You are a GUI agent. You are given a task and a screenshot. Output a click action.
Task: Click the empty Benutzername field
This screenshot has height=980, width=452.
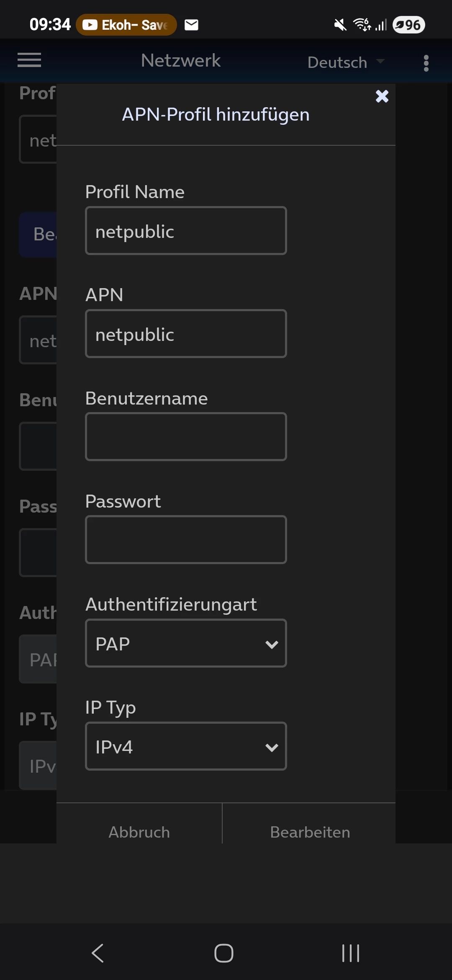[x=186, y=437]
